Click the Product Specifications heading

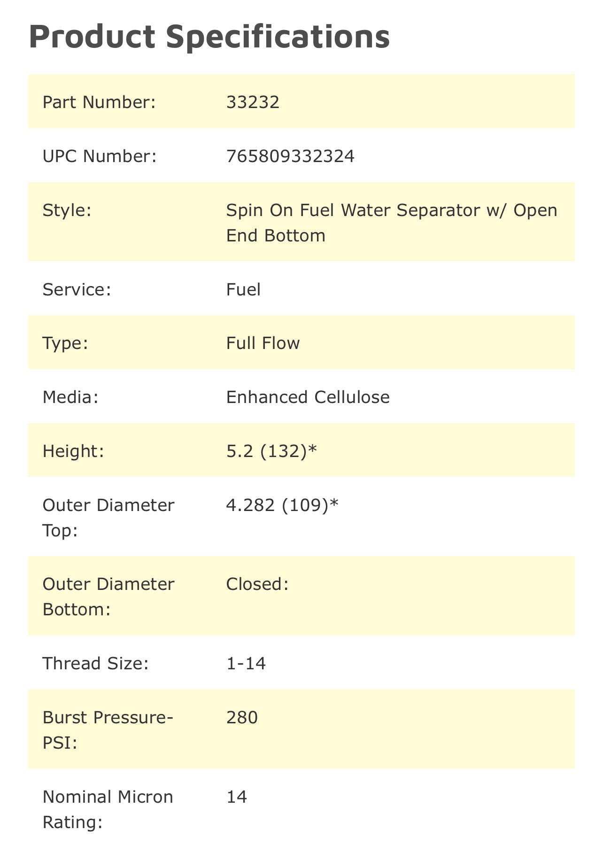(209, 37)
